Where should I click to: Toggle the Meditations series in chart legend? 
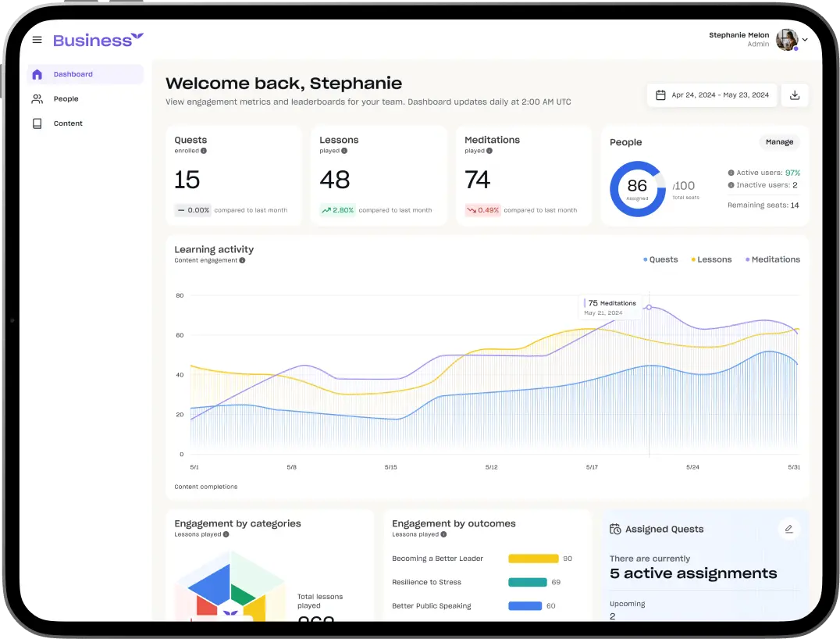(773, 259)
